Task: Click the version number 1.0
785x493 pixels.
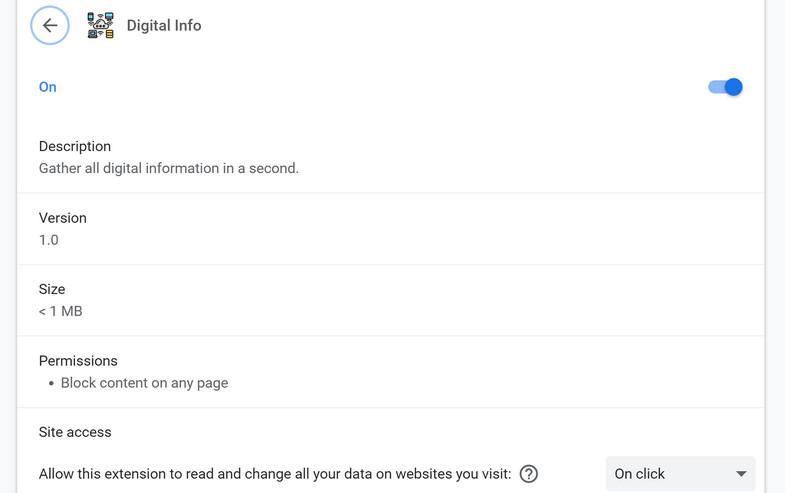Action: pyautogui.click(x=49, y=240)
